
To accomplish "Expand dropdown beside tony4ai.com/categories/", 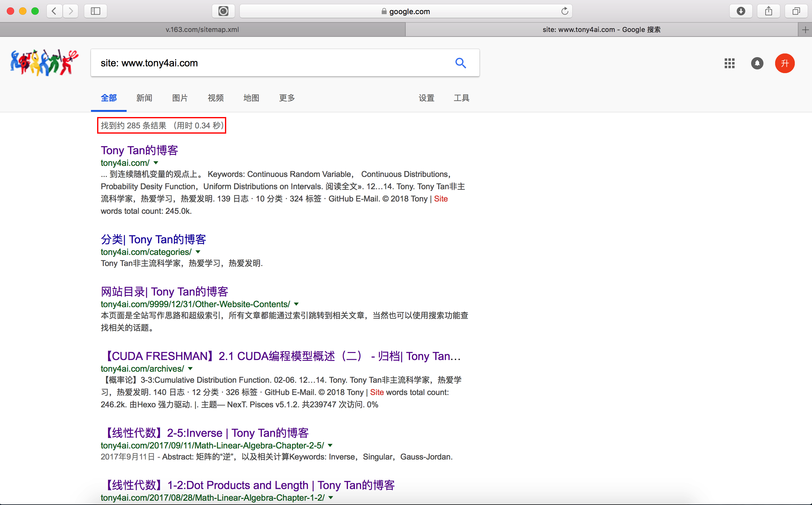I will (198, 252).
